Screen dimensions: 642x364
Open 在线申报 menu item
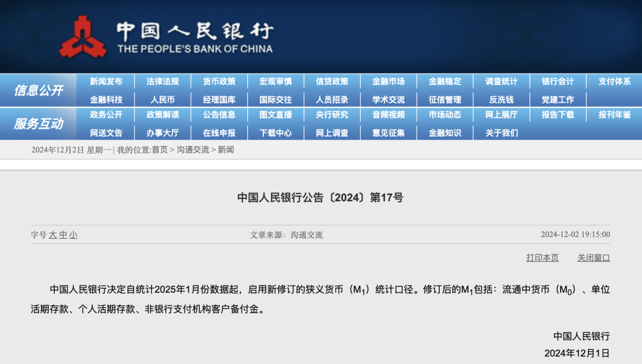pyautogui.click(x=219, y=133)
